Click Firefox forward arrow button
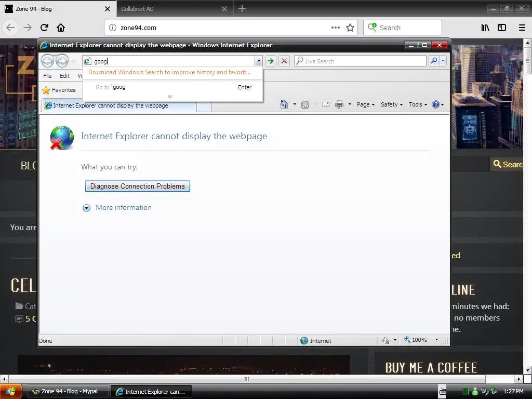The width and height of the screenshot is (532, 399). coord(28,28)
